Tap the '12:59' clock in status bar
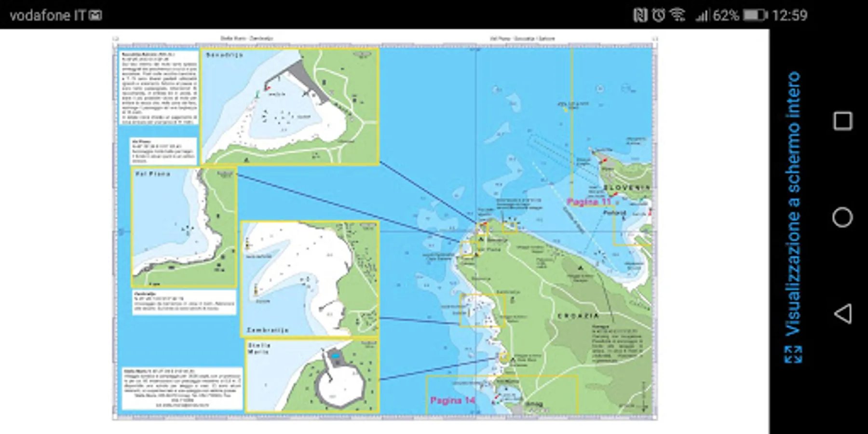Viewport: 868px width, 434px height. coord(789,15)
